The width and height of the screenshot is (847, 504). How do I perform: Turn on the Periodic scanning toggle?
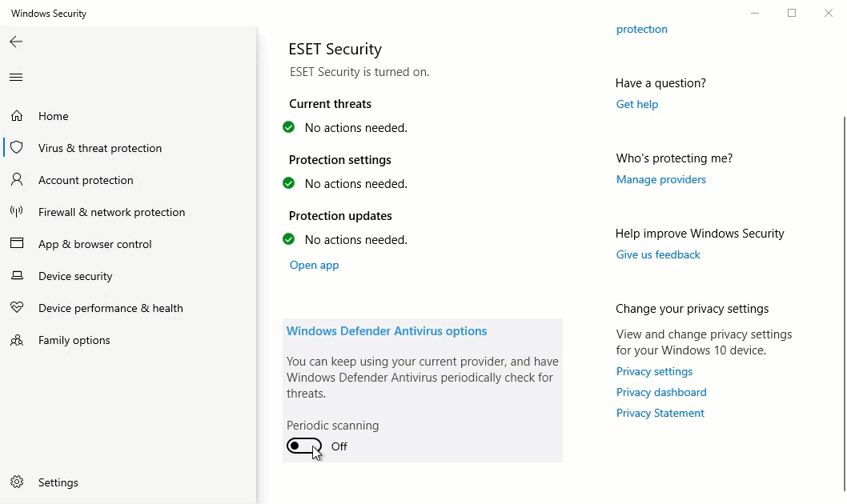coord(304,446)
